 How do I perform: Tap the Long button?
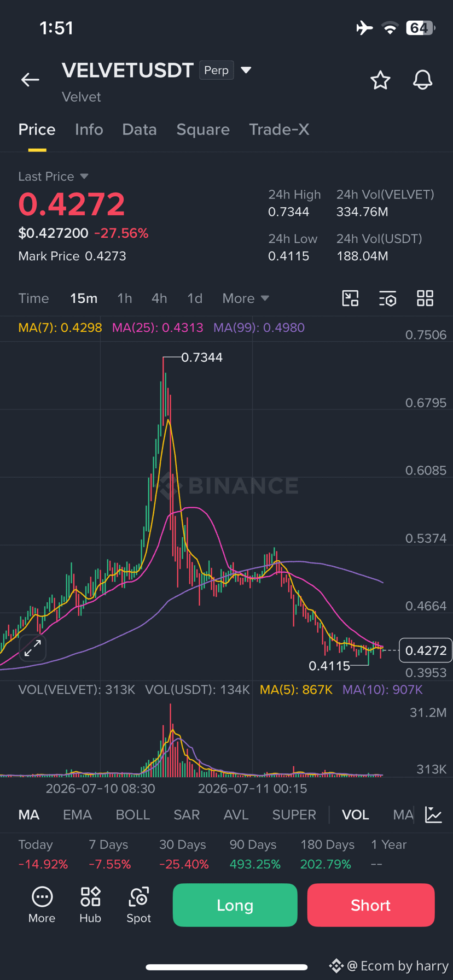(235, 905)
